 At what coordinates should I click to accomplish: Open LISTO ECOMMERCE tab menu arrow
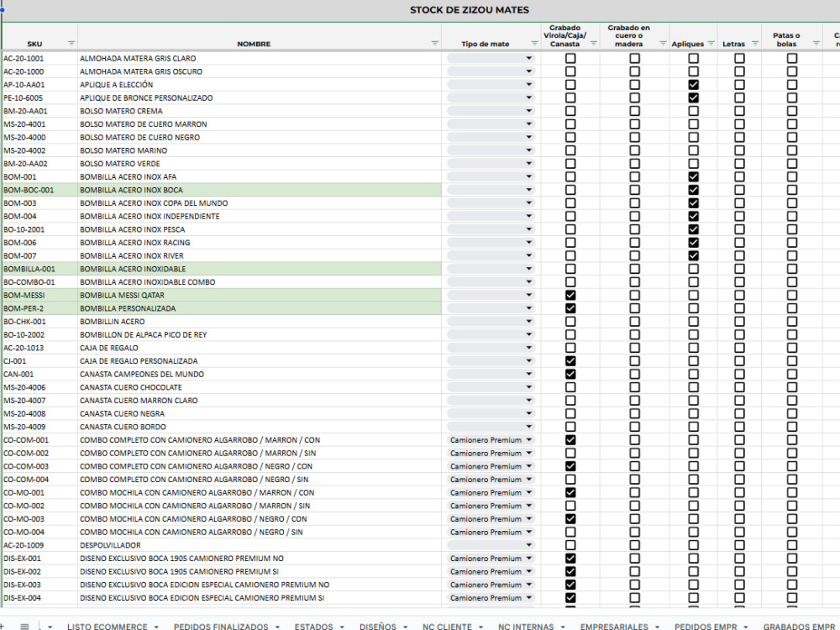(156, 627)
